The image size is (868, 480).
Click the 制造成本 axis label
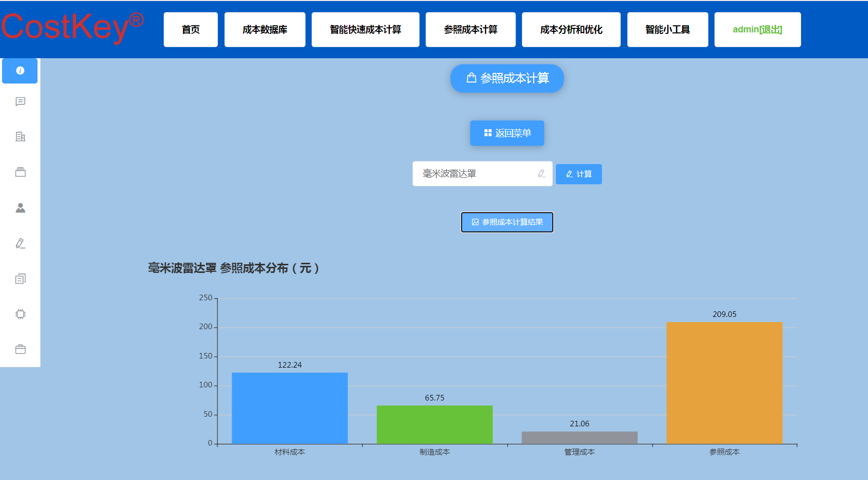pos(435,452)
